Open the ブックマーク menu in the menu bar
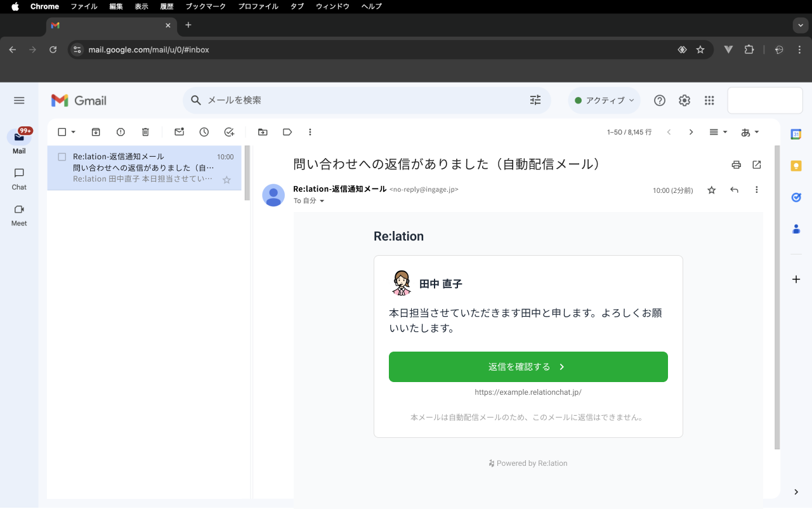 pos(206,6)
